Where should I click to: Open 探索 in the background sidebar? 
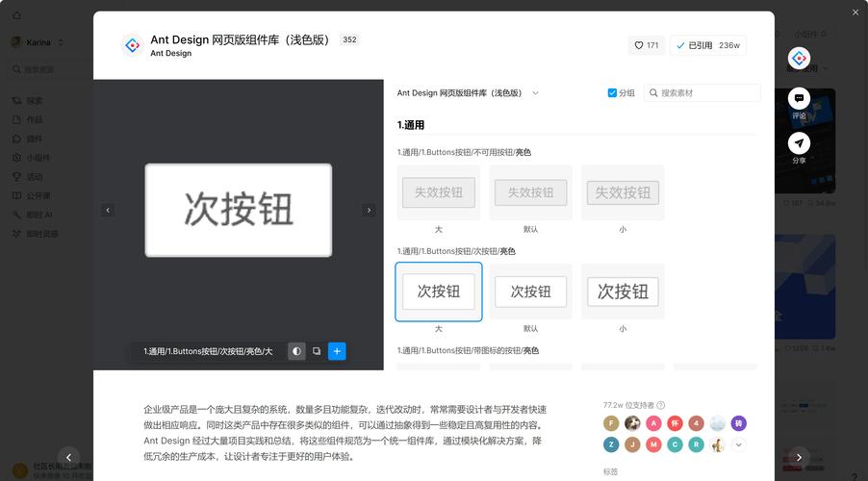28,101
